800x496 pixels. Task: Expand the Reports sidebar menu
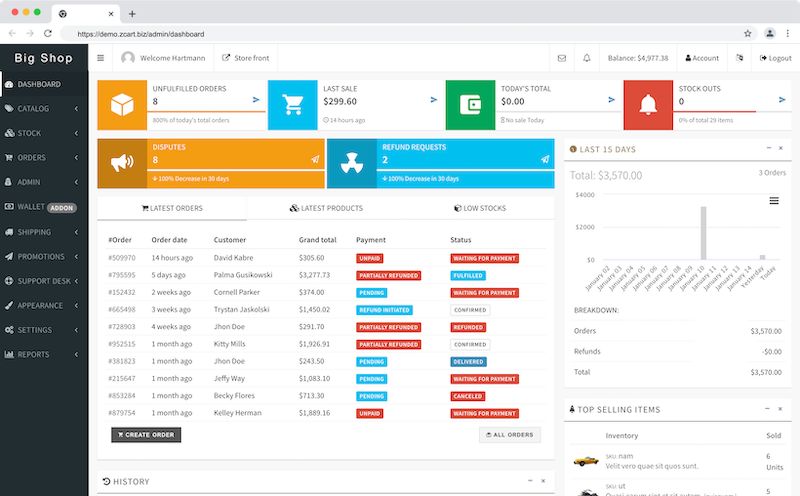click(44, 355)
